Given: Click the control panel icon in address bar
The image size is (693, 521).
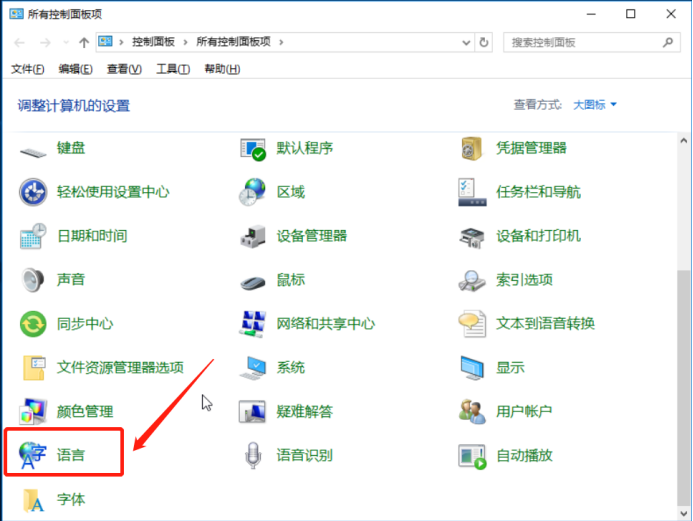Looking at the screenshot, I should pos(105,42).
